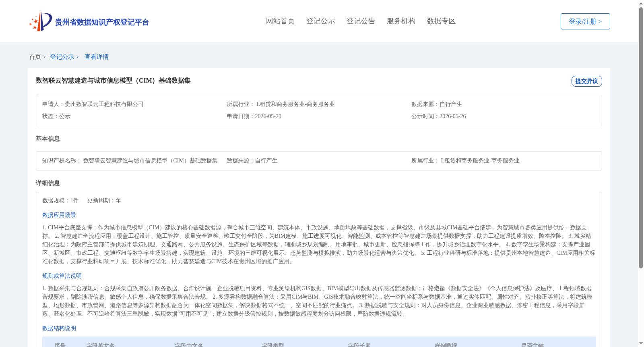Click the 数据规模：1件 text
The width and height of the screenshot is (644, 347).
pyautogui.click(x=60, y=201)
